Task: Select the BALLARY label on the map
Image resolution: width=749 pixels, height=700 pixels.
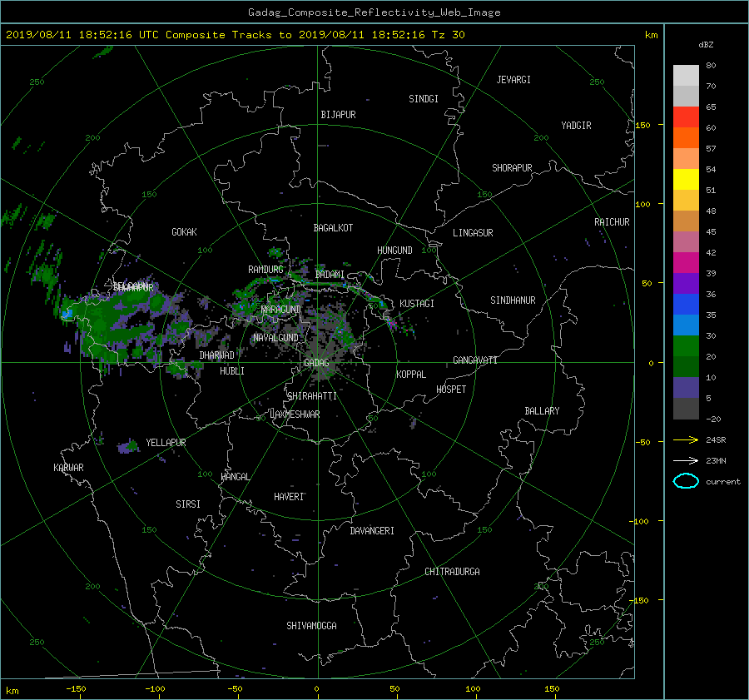Action: pos(542,411)
